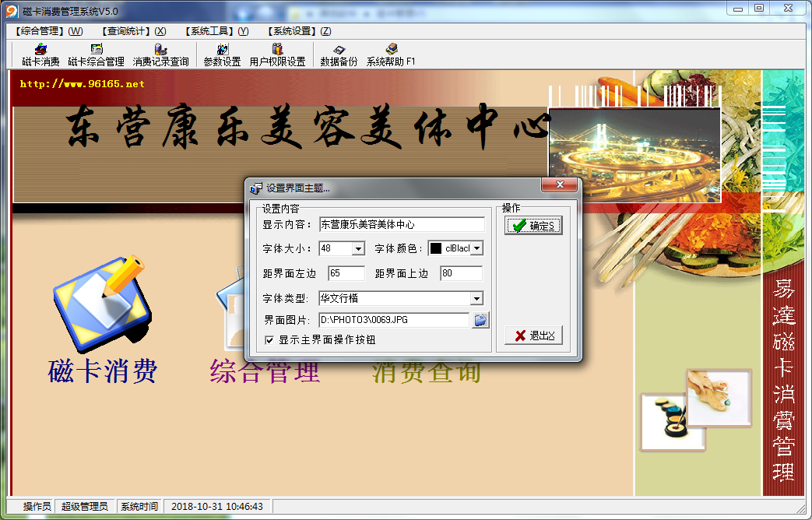The width and height of the screenshot is (812, 520).
Task: Click the 退出 button in dialog
Action: click(533, 336)
